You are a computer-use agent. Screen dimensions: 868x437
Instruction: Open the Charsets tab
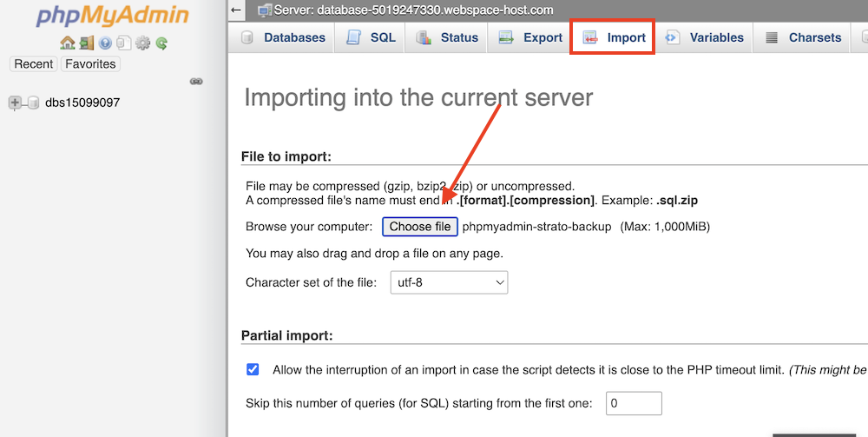click(x=802, y=37)
